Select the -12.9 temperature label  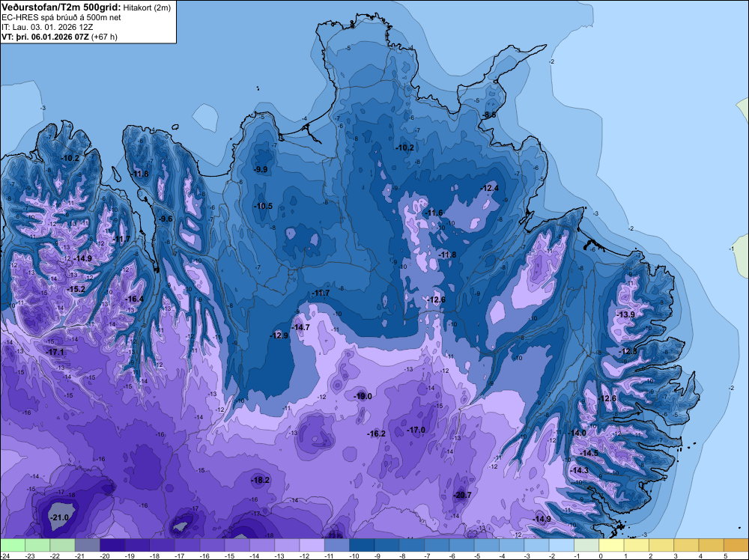point(279,335)
